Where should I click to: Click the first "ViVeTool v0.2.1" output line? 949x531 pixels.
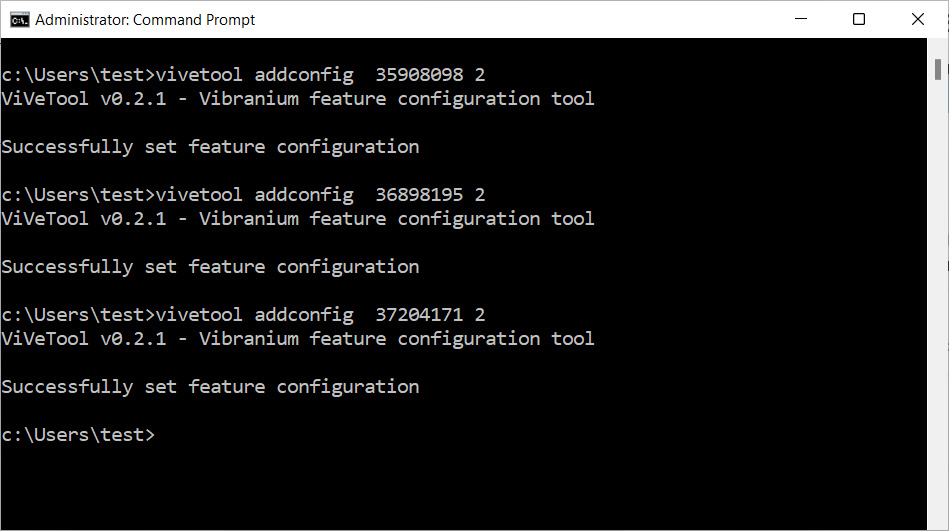click(x=298, y=99)
